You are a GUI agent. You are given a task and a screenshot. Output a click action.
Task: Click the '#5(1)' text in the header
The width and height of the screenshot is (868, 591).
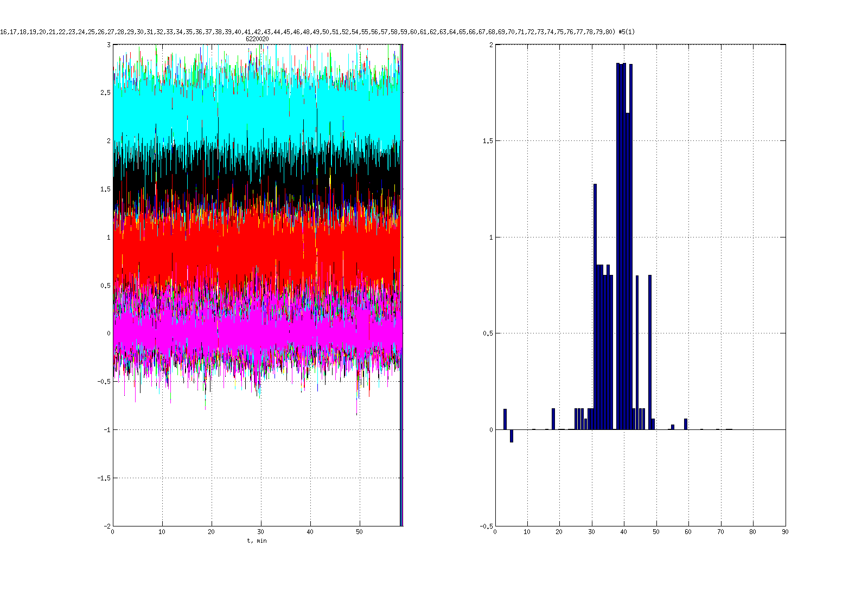tap(627, 32)
